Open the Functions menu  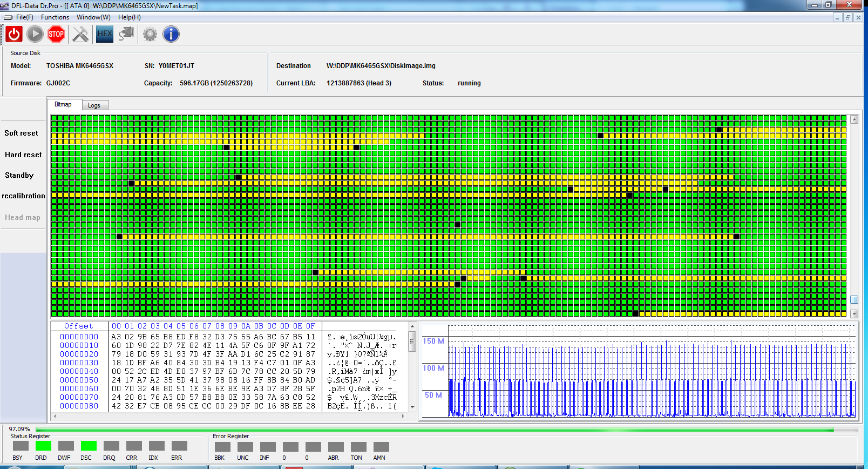(55, 17)
